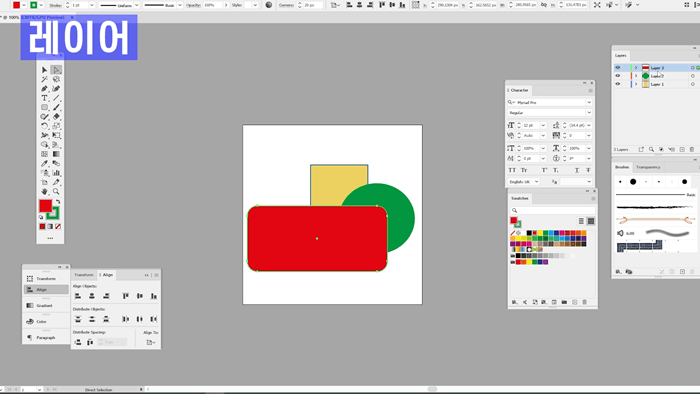Select the Curvature tool
The image size is (700, 394).
[56, 89]
